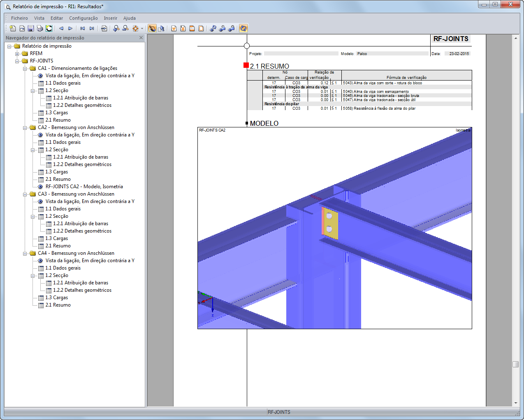Click the vertical scrollbar thumb of preview
The width and height of the screenshot is (524, 420).
(515, 364)
